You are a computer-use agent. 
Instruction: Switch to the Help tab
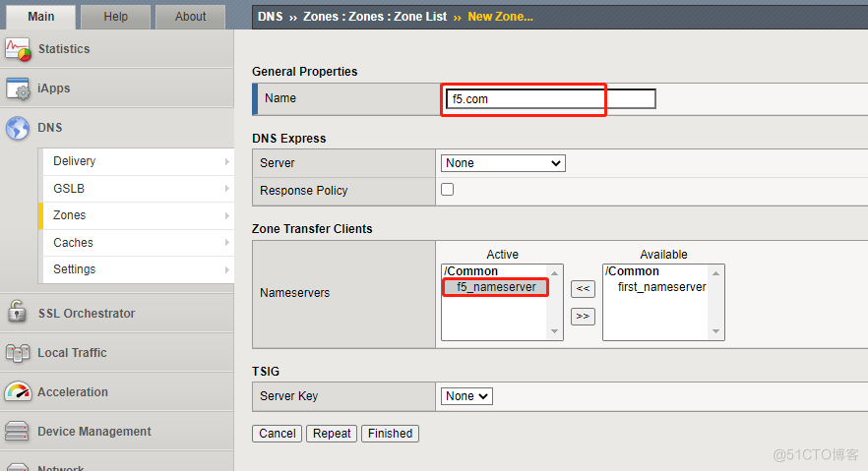[116, 17]
